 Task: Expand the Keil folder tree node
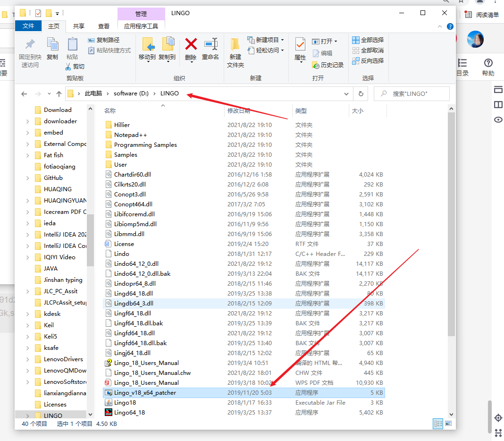(x=28, y=325)
